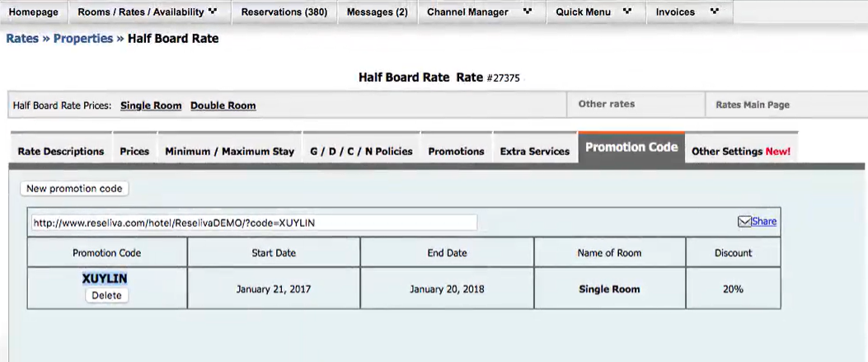Click the envelope icon beside Share
Viewport: 868px width, 362px height.
pyautogui.click(x=744, y=221)
